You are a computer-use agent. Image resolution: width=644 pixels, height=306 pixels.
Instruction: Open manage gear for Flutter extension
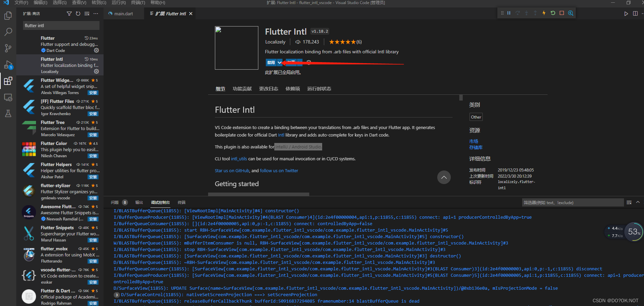click(x=96, y=50)
